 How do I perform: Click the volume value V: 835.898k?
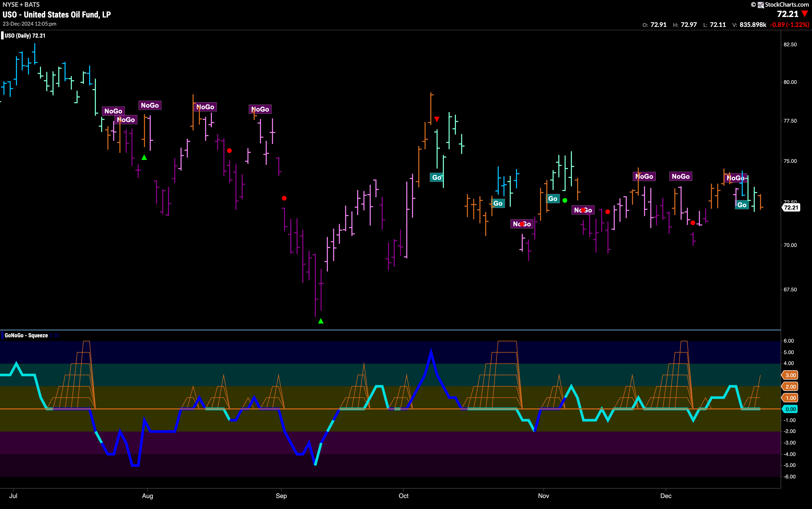[749, 25]
